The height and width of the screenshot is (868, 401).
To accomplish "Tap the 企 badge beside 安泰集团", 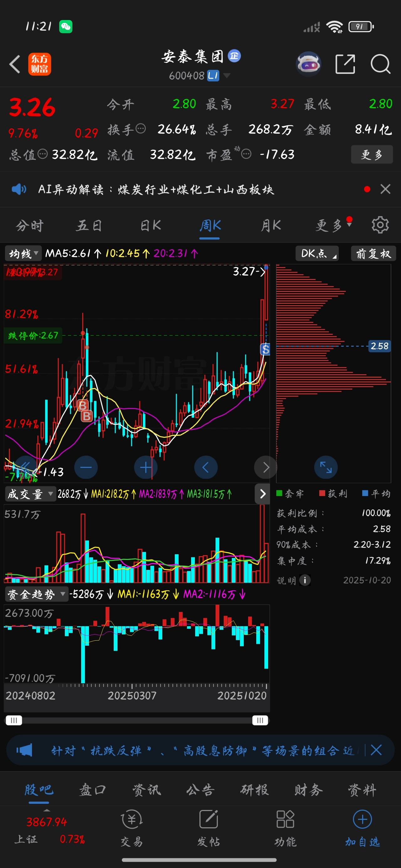I will click(234, 56).
